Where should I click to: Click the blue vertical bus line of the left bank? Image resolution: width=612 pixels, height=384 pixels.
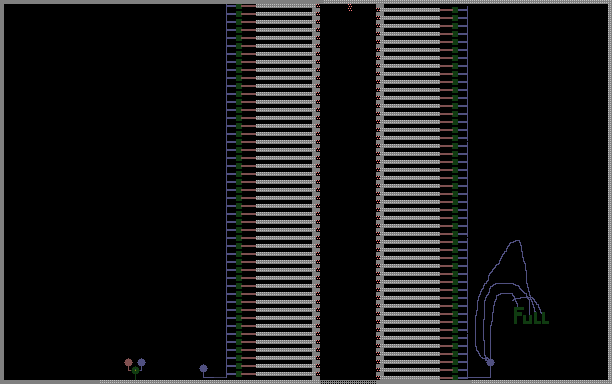pyautogui.click(x=226, y=191)
